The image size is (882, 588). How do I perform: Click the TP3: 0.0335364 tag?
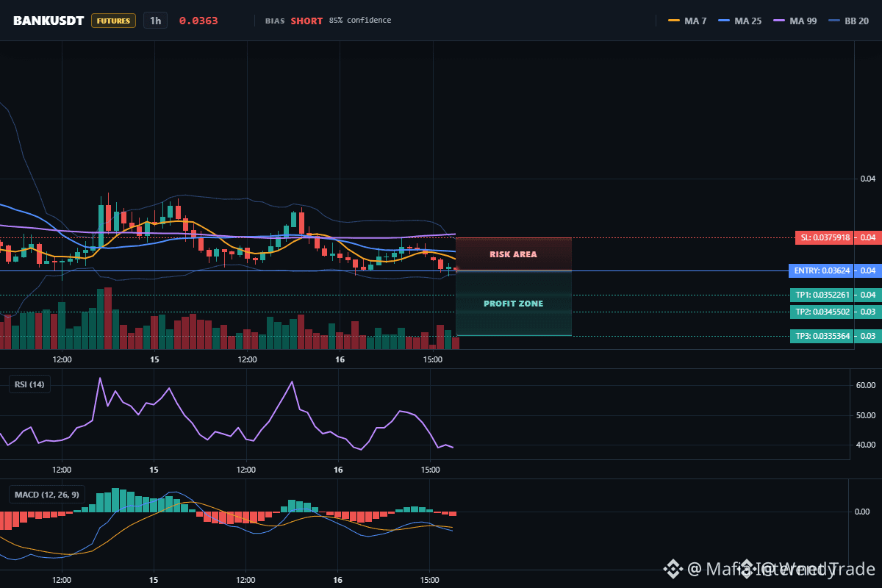point(834,336)
